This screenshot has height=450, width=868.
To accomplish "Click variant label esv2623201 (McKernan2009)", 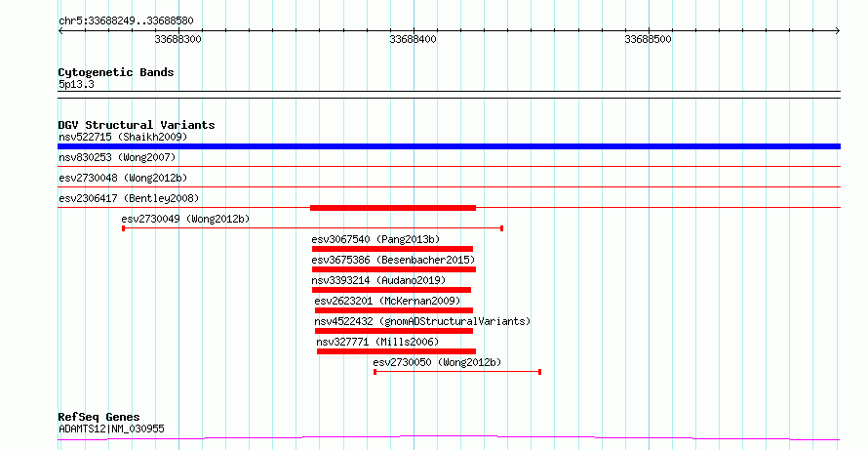I will 387,301.
